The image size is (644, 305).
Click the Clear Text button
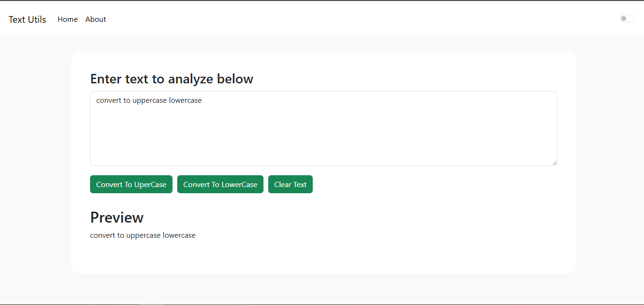pos(290,184)
